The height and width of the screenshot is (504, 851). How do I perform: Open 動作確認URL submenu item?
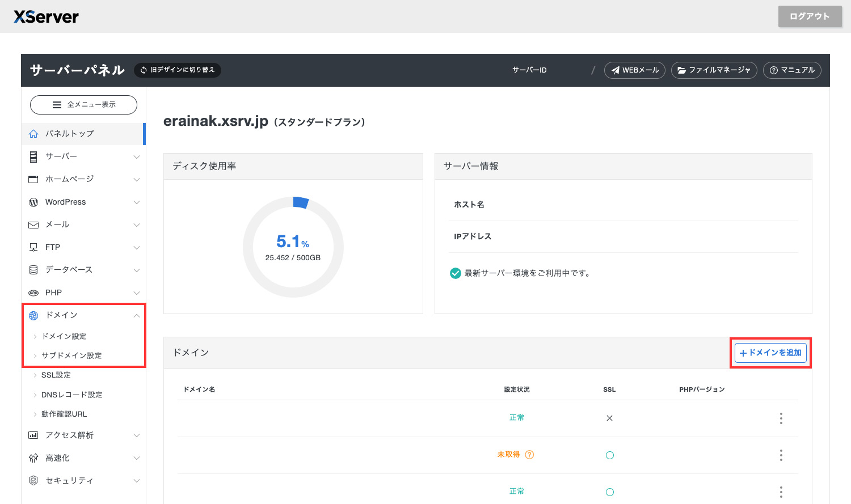click(64, 414)
